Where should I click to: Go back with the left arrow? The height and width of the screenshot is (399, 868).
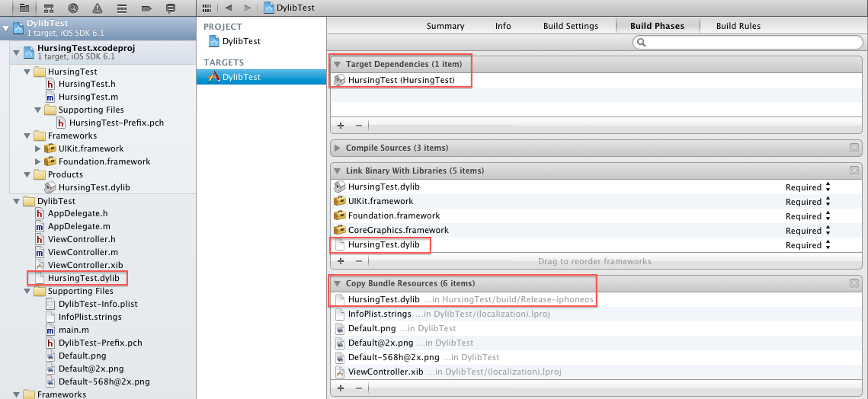(228, 8)
